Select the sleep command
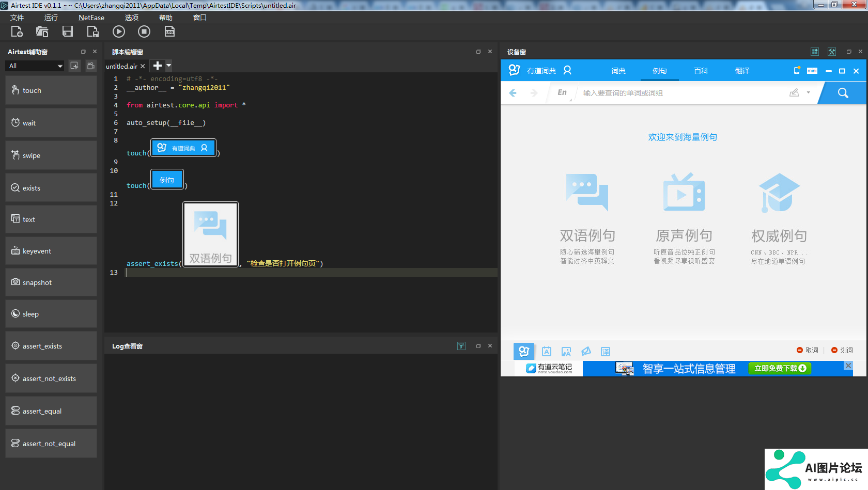 pos(51,314)
